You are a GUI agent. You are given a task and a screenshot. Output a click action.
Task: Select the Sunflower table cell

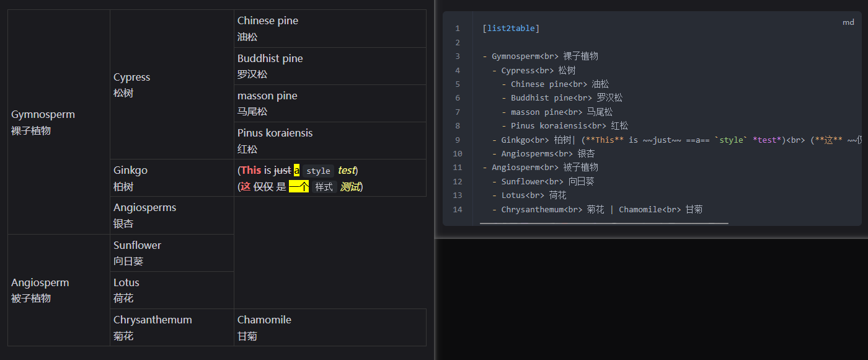coord(172,253)
